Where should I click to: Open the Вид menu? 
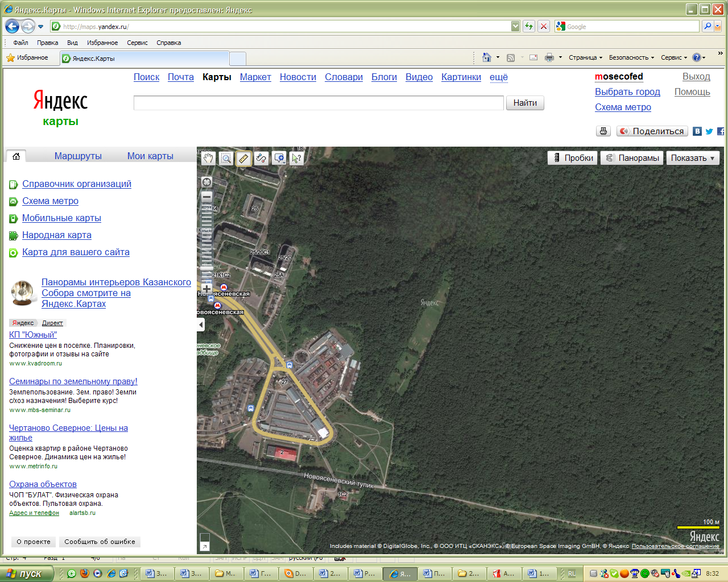[x=72, y=43]
